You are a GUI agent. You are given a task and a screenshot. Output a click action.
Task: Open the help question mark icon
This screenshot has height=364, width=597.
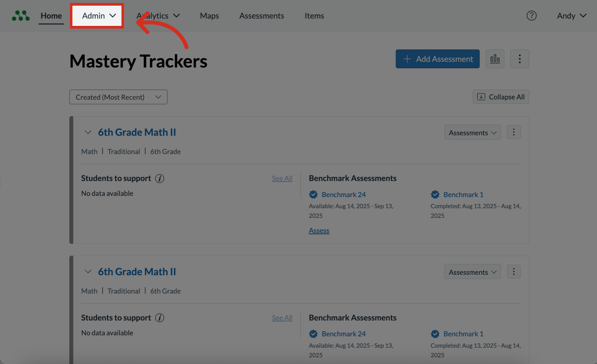[x=531, y=16]
